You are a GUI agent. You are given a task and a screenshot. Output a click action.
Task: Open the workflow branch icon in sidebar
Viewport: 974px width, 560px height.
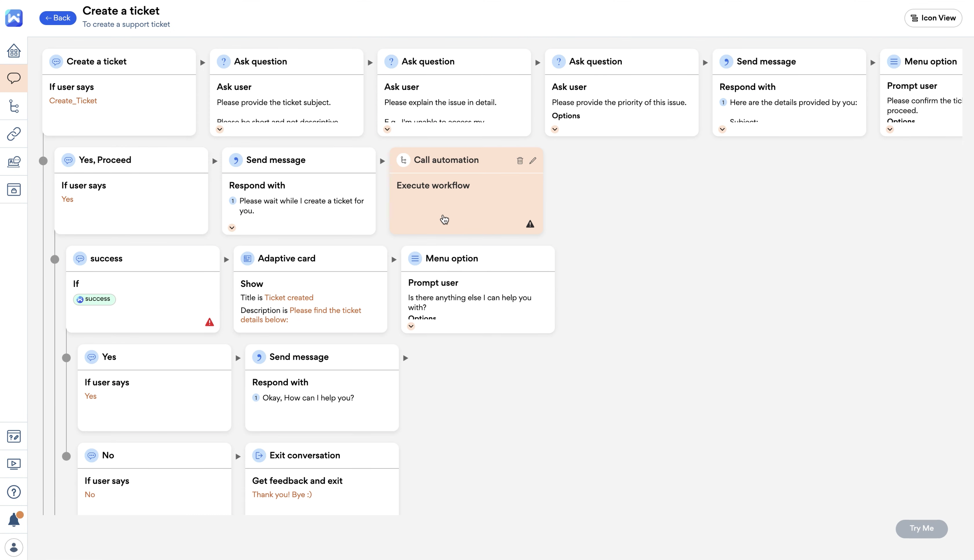(x=14, y=106)
